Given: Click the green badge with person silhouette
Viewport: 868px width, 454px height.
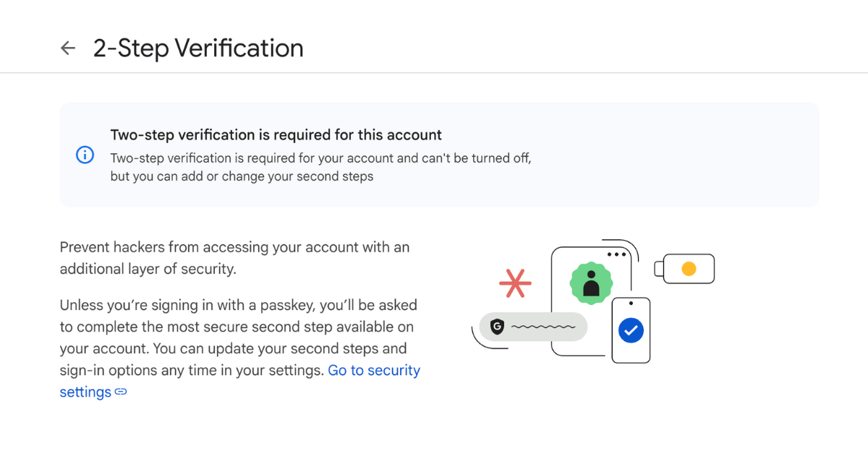Looking at the screenshot, I should pyautogui.click(x=591, y=283).
